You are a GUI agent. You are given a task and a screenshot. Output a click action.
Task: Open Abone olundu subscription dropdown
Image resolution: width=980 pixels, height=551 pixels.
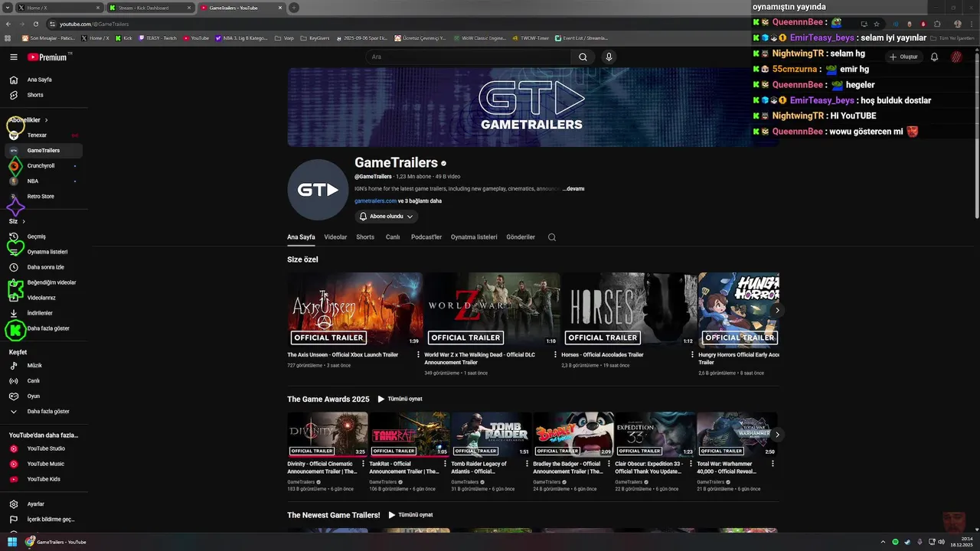387,217
